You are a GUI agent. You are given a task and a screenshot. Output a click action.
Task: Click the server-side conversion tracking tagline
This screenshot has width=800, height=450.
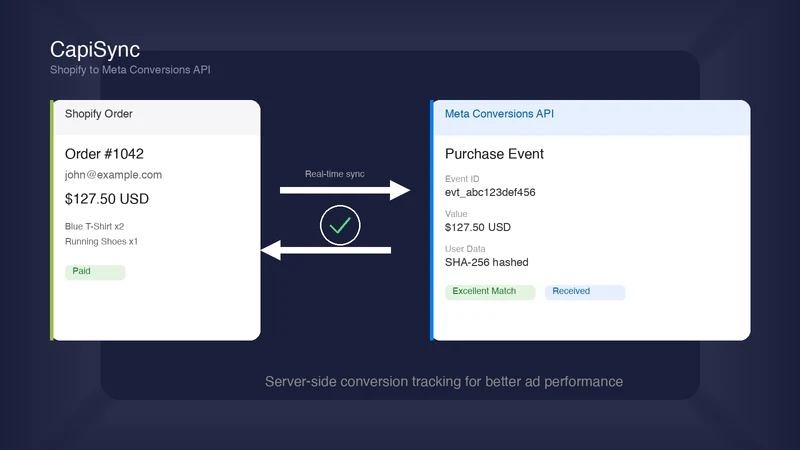click(444, 382)
